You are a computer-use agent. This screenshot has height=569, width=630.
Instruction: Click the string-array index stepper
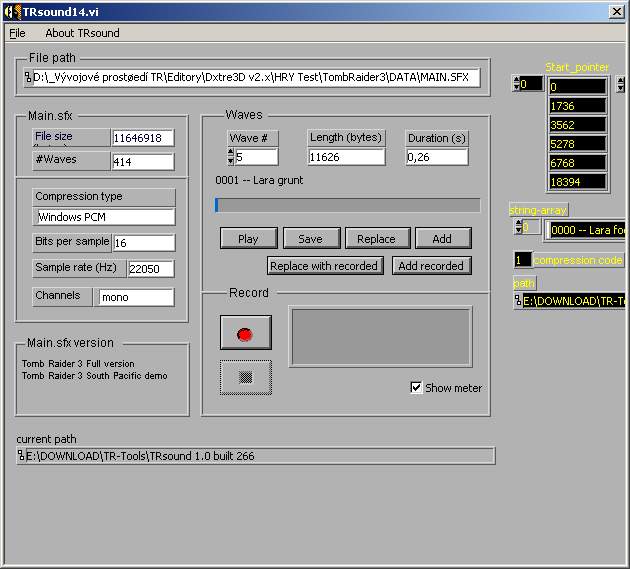[x=518, y=227]
